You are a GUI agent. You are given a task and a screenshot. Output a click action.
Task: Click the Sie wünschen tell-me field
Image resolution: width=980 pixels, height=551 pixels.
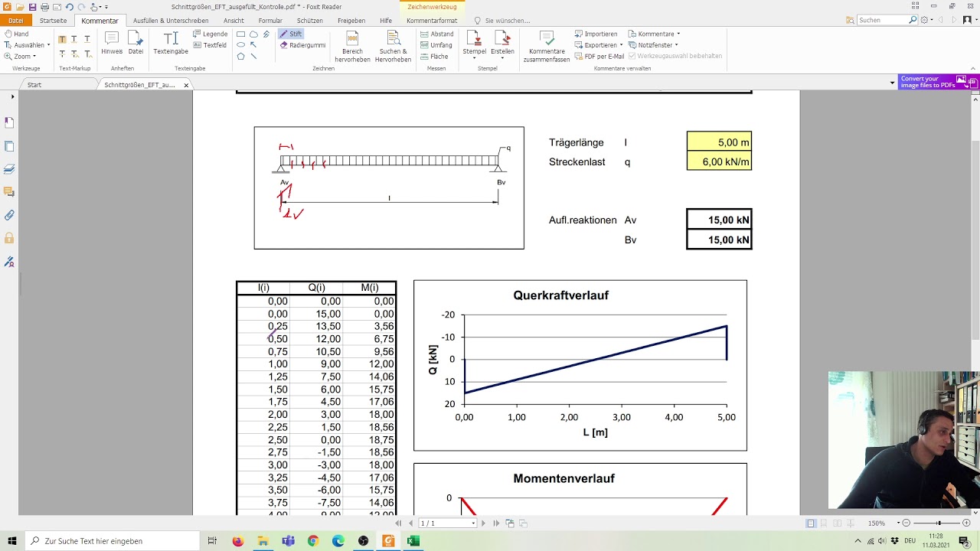tap(502, 21)
